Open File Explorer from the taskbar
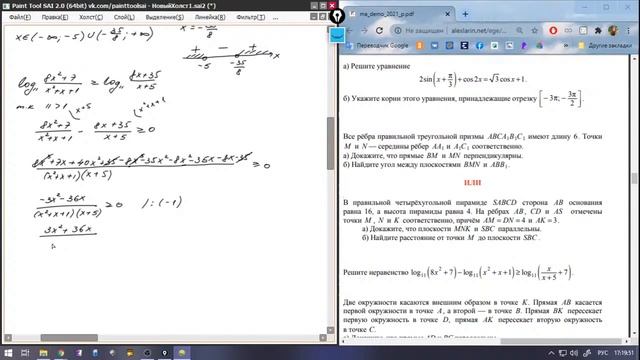640x360 pixels. (x=43, y=353)
